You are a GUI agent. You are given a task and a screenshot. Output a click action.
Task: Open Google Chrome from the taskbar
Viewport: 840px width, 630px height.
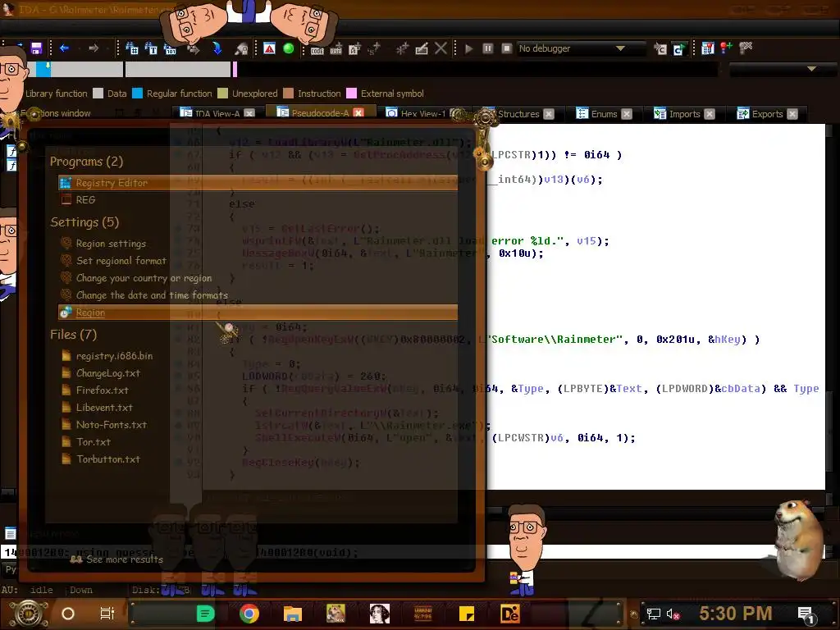249,614
